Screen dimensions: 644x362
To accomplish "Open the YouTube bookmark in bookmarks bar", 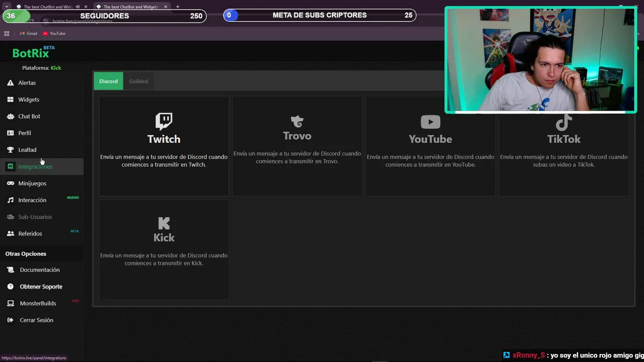I will point(54,33).
